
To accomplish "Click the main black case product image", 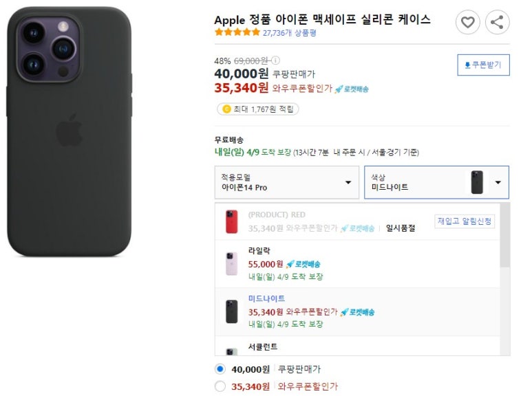I will tap(70, 131).
